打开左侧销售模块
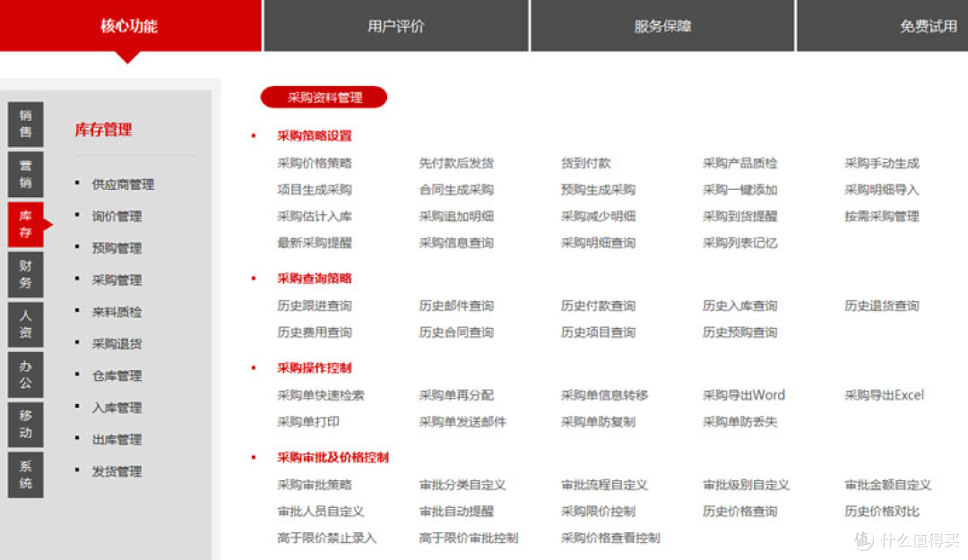This screenshot has width=968, height=560. click(24, 125)
